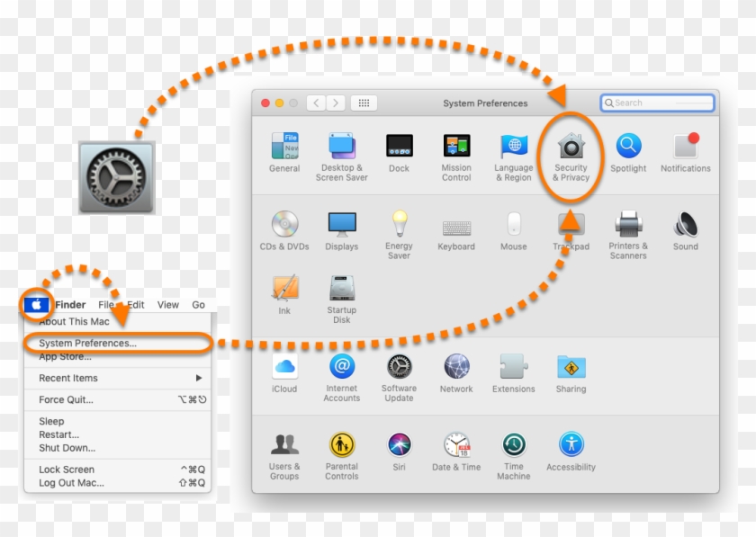Open Mission Control preferences
The width and height of the screenshot is (756, 537).
pos(455,144)
